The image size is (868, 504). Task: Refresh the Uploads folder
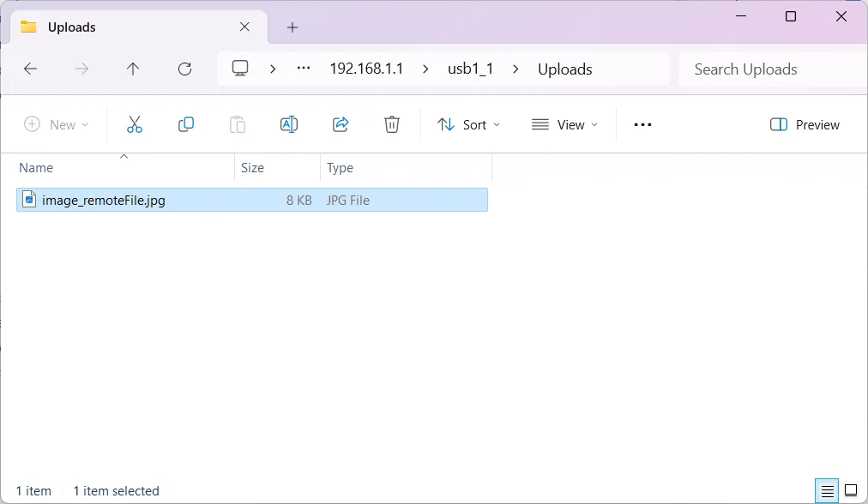pyautogui.click(x=185, y=69)
